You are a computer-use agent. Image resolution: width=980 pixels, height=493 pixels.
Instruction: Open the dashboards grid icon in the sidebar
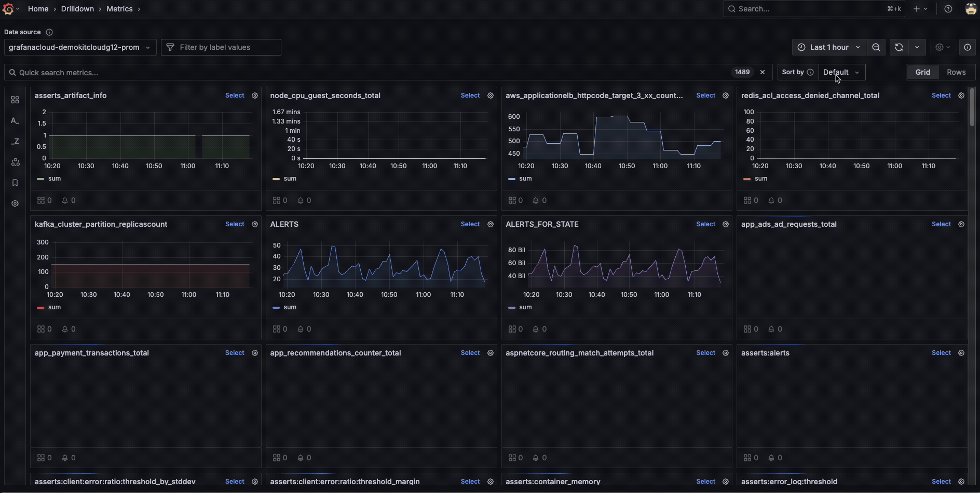click(x=15, y=99)
